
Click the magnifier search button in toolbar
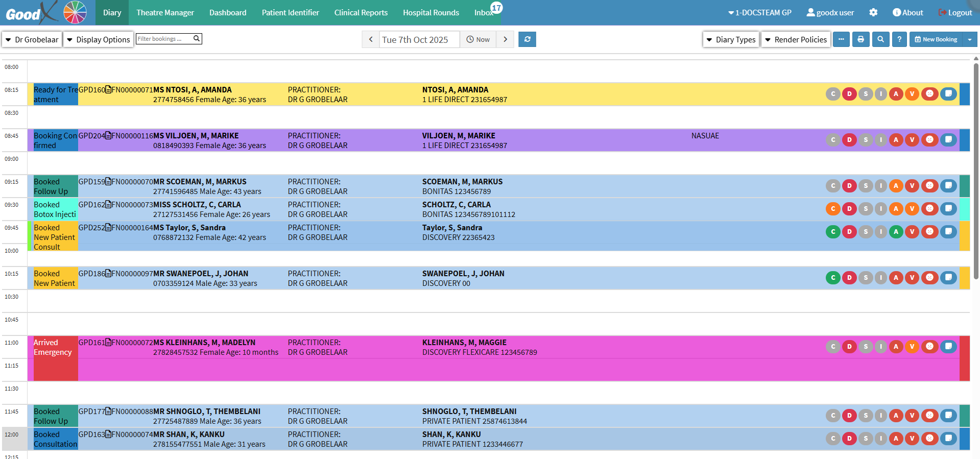coord(880,39)
